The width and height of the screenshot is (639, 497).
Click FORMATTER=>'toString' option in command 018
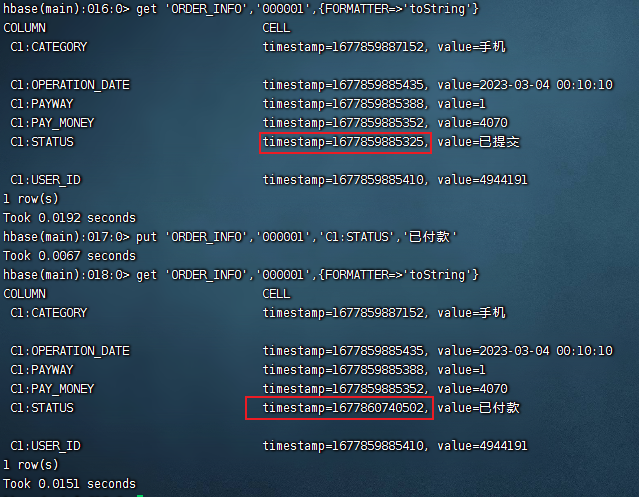399,275
